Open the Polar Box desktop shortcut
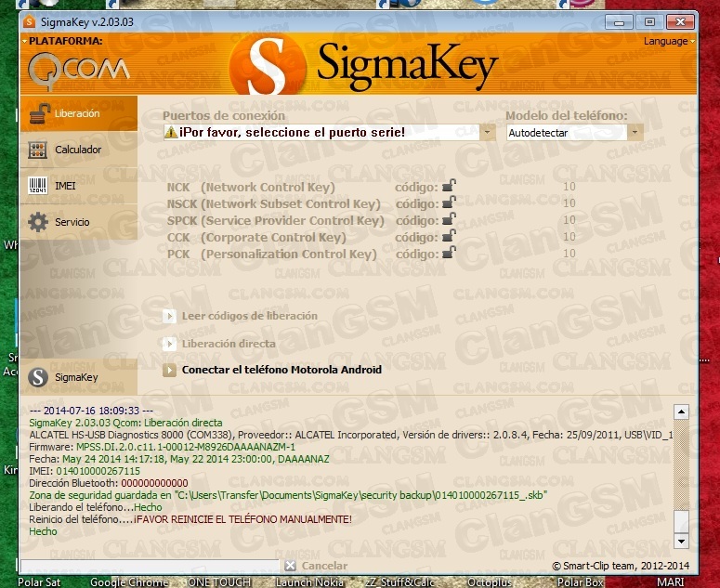This screenshot has width=720, height=588. point(580,582)
